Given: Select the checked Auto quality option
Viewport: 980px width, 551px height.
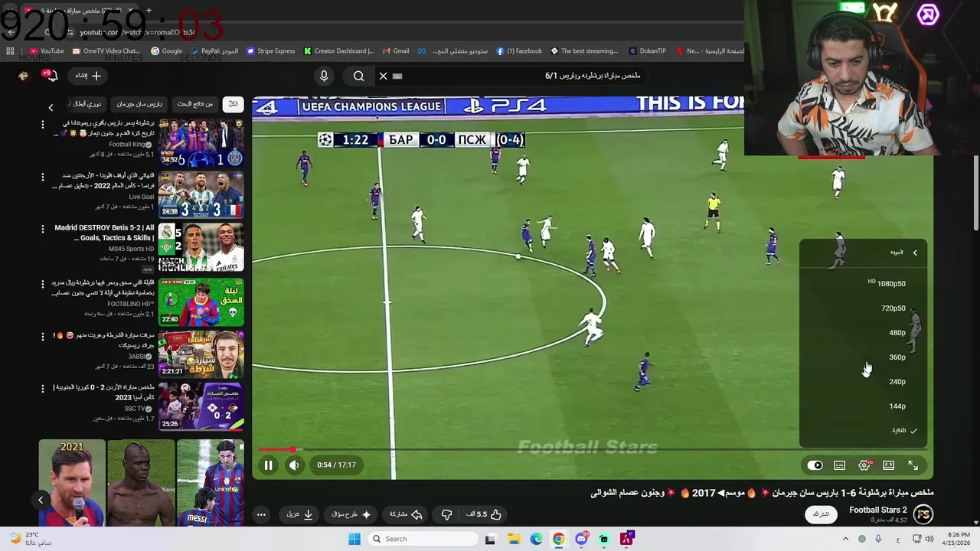Looking at the screenshot, I should (864, 430).
